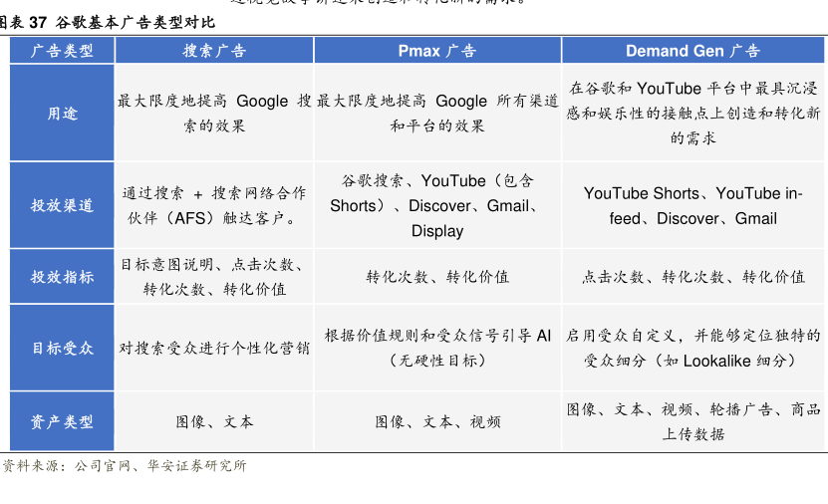The image size is (828, 504).
Task: Click cell '目标意图说明、点击次数、转化次数、转化价值'
Action: click(x=214, y=277)
